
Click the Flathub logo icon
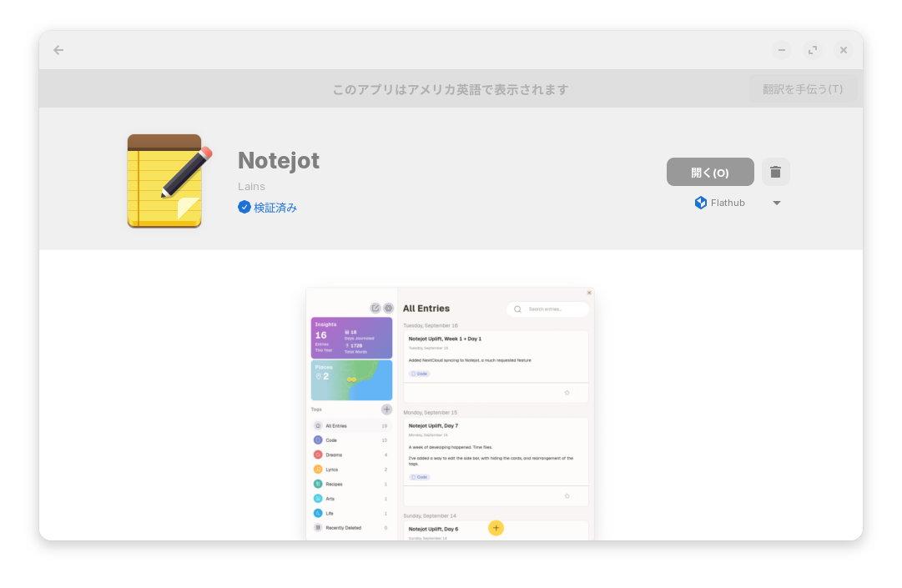click(701, 203)
